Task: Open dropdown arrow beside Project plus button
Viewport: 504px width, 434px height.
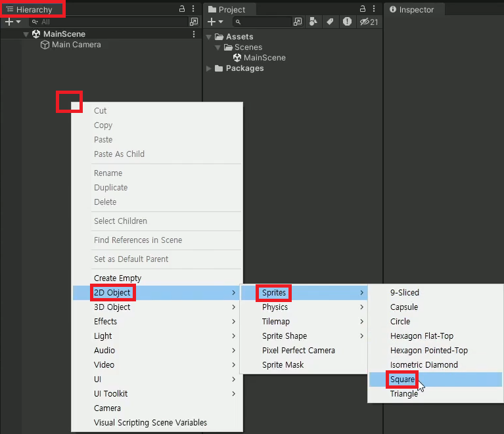Action: 221,22
